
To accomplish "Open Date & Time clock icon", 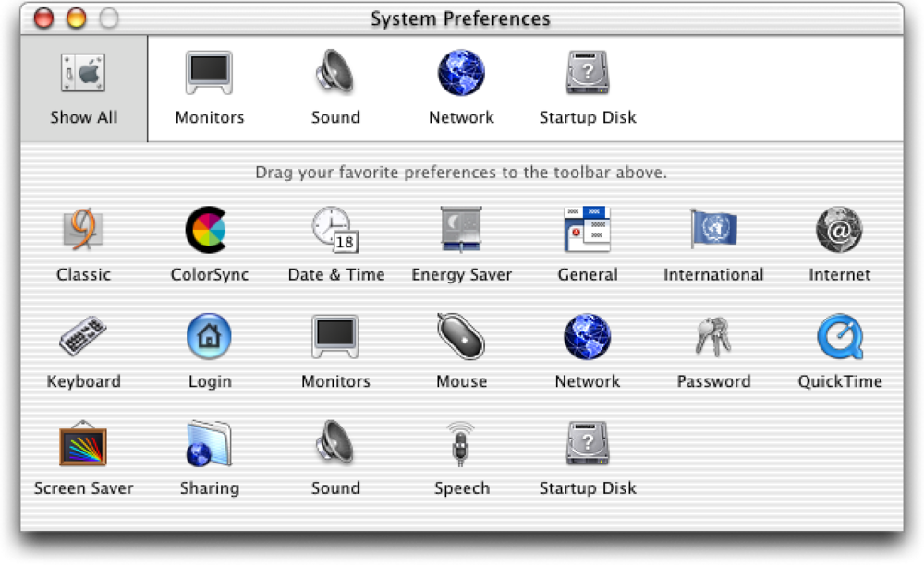I will pyautogui.click(x=335, y=230).
